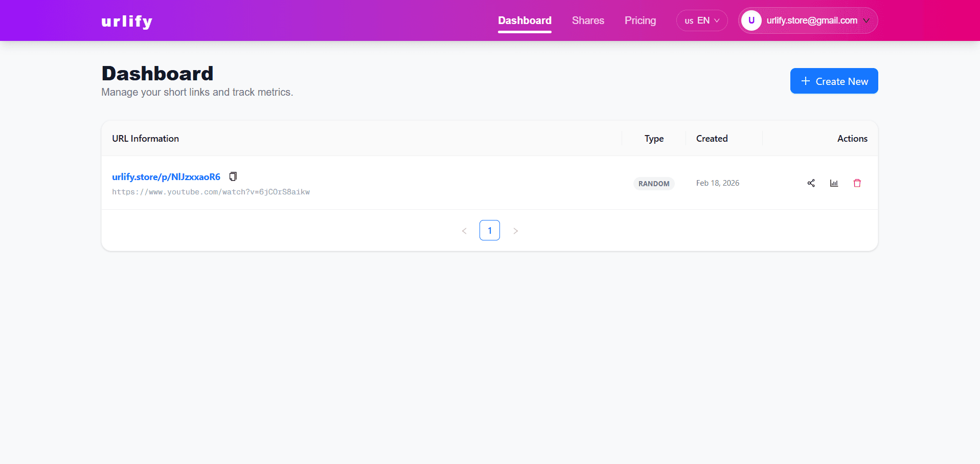980x464 pixels.
Task: Expand the language dropdown chevron
Action: (716, 20)
